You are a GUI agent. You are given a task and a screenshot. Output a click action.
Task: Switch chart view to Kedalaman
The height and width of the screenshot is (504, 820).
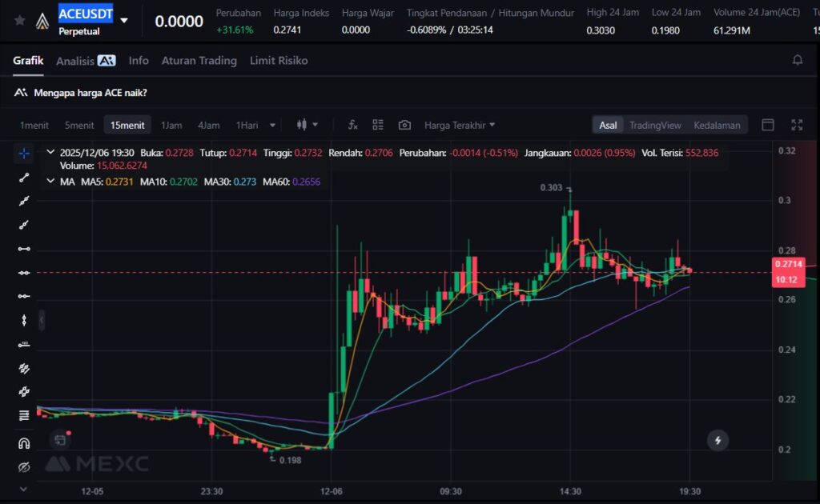(x=716, y=125)
